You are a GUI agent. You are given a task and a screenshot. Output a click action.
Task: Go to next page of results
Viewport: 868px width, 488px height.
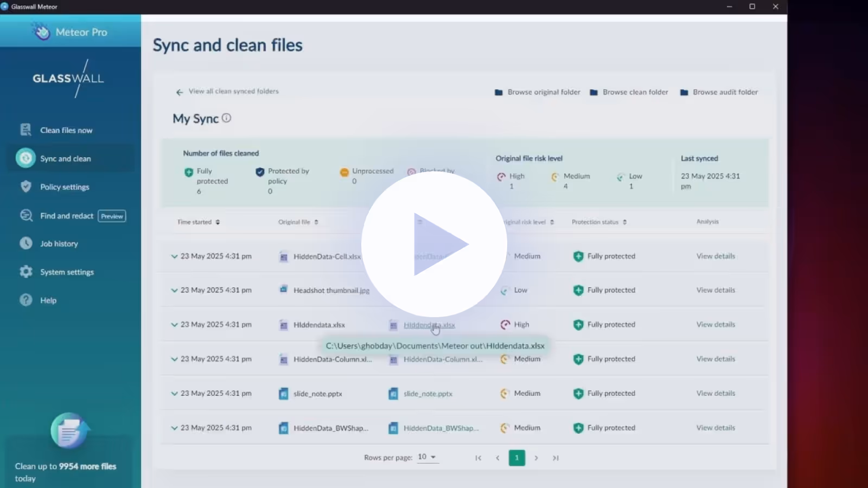point(536,458)
